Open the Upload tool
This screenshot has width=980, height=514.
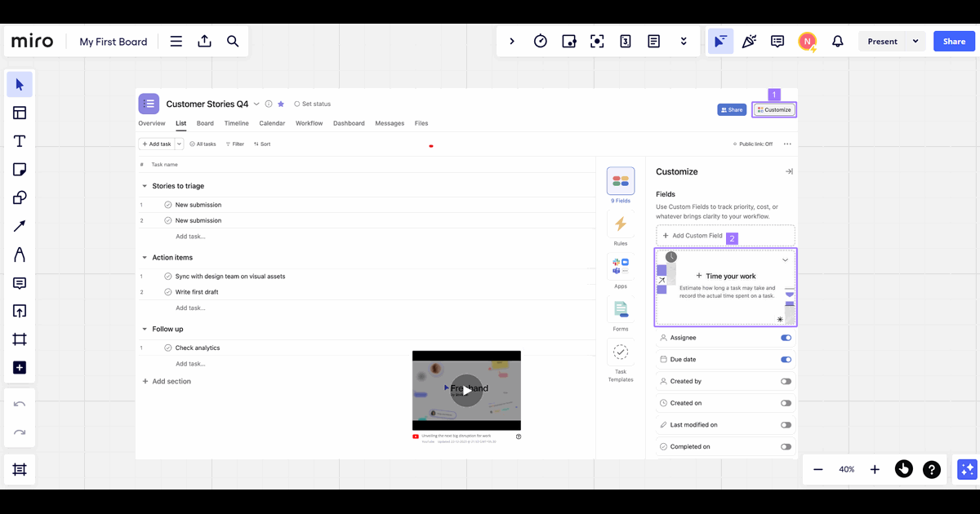[20, 311]
